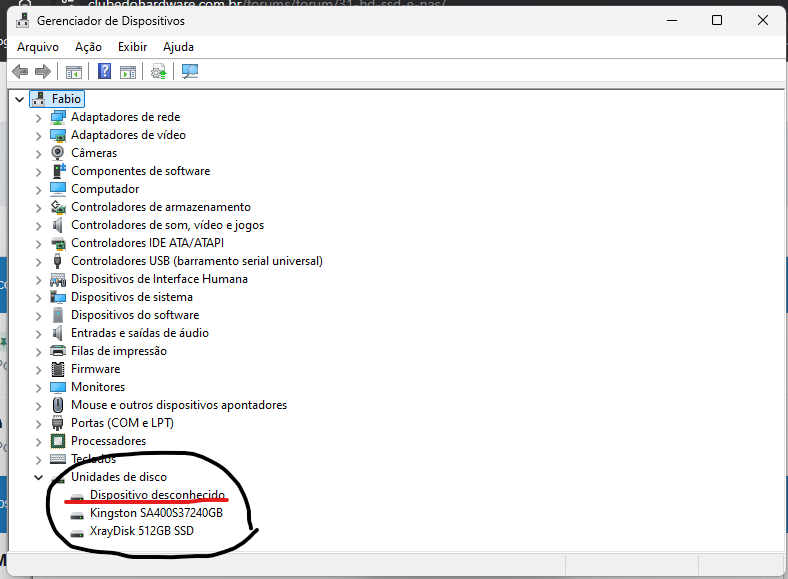Click the Back arrow toolbar icon
The width and height of the screenshot is (788, 579).
20,71
